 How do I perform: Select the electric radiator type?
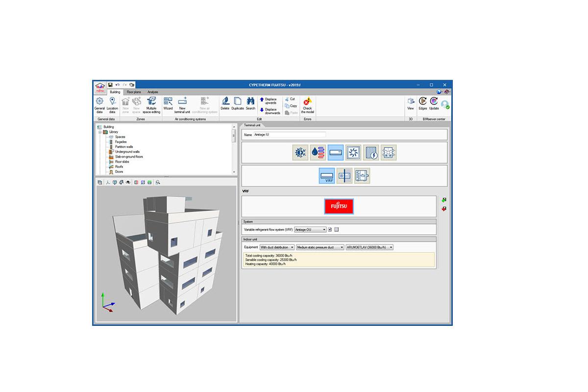pos(371,152)
